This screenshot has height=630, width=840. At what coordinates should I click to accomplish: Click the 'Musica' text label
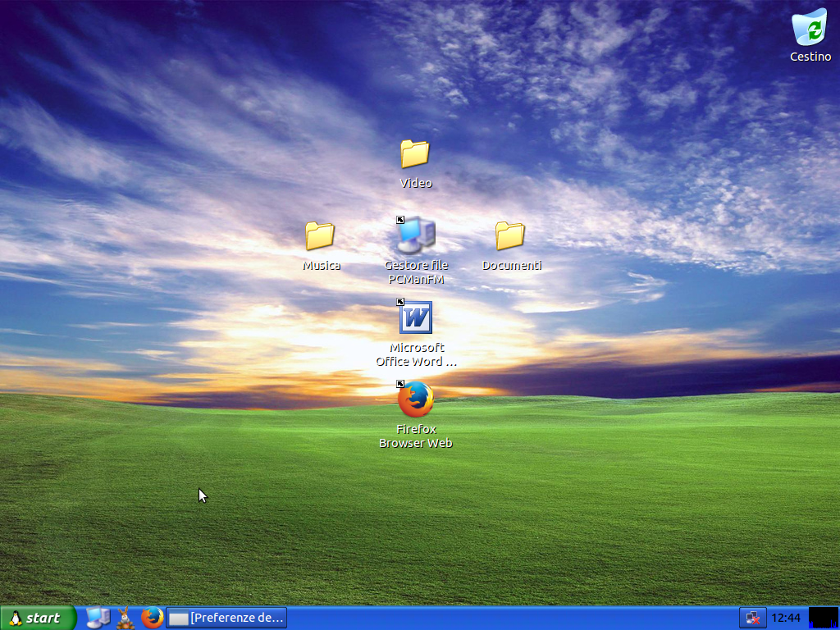click(x=321, y=266)
